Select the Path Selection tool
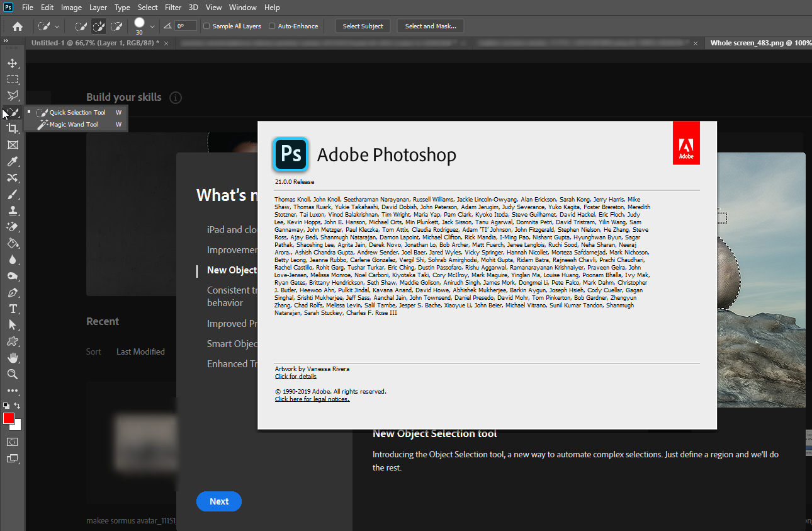Image resolution: width=812 pixels, height=531 pixels. point(12,325)
